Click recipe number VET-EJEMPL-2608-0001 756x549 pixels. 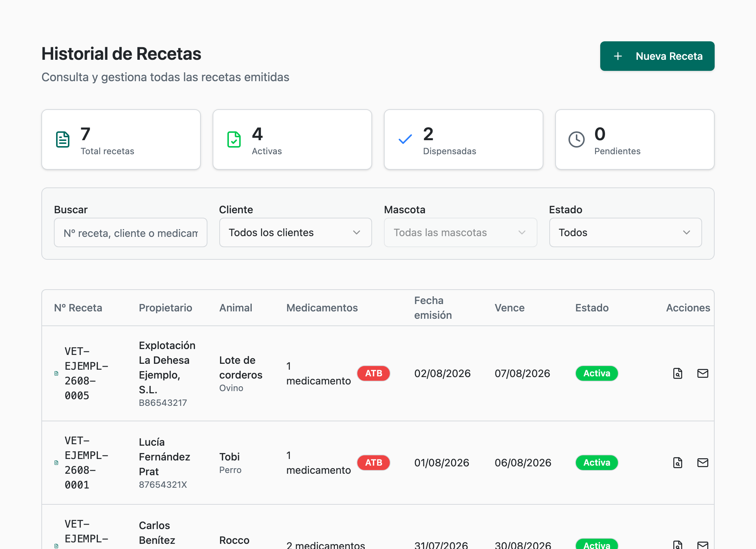coord(86,463)
